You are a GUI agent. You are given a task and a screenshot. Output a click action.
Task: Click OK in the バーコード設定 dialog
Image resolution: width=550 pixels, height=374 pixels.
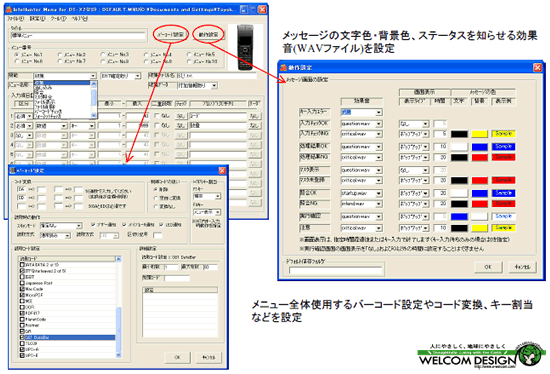178,358
